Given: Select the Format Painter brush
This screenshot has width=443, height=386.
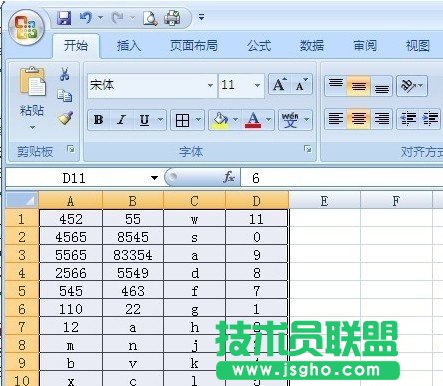Looking at the screenshot, I should pyautogui.click(x=65, y=118).
